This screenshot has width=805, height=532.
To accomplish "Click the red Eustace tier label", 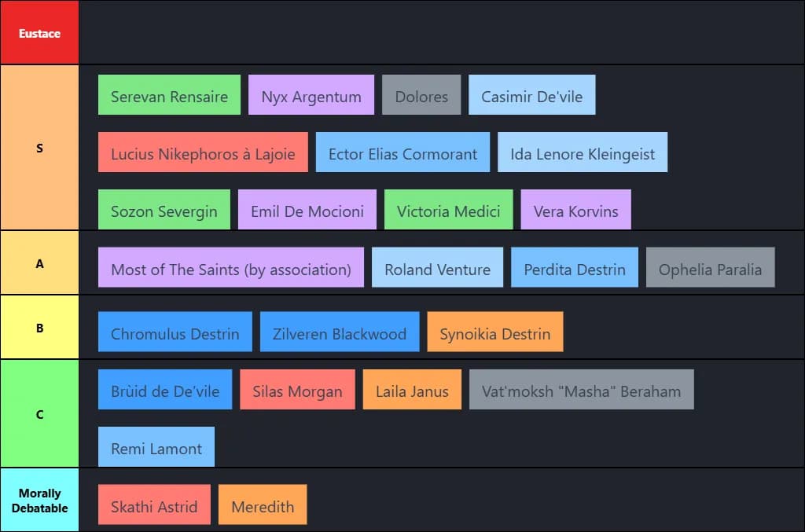I will [x=39, y=33].
